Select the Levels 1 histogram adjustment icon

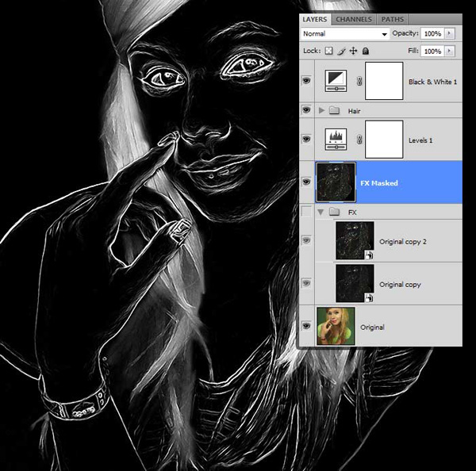(x=335, y=140)
